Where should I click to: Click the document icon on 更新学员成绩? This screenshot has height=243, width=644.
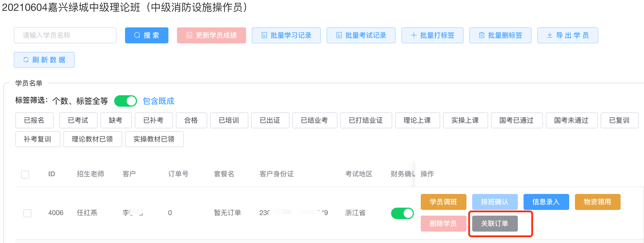click(x=189, y=35)
